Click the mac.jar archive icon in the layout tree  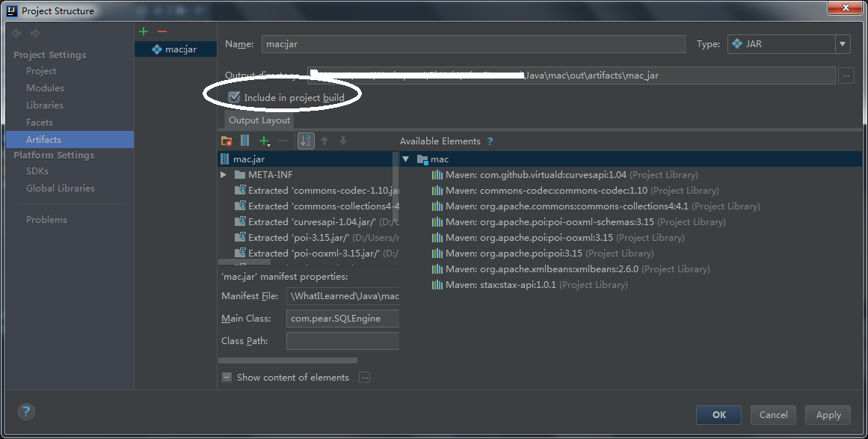(225, 159)
